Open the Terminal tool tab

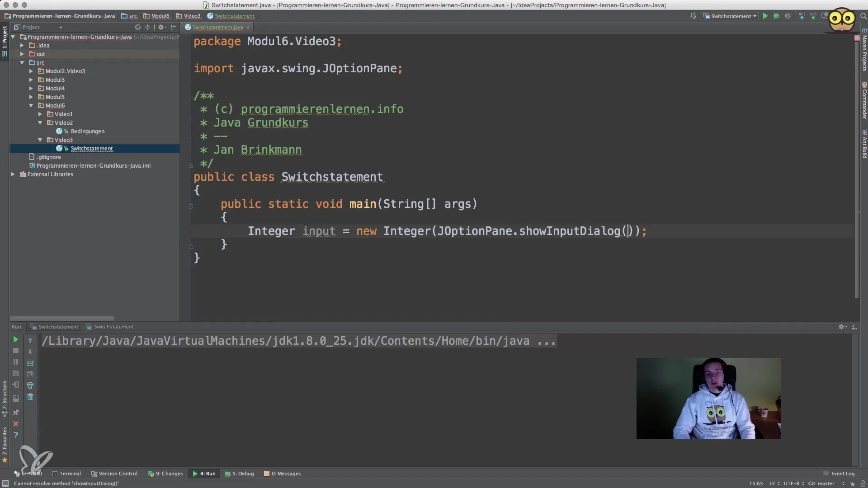click(66, 474)
